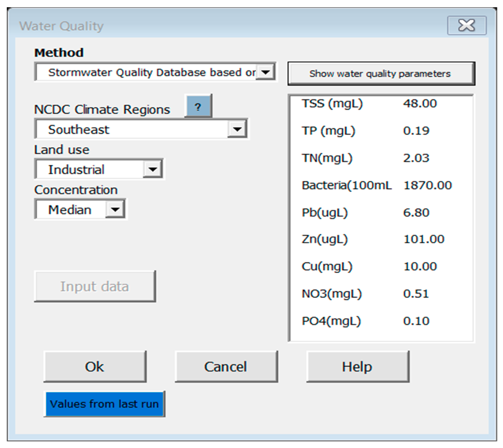
Task: Click the blue question mark help icon
Action: pyautogui.click(x=198, y=107)
